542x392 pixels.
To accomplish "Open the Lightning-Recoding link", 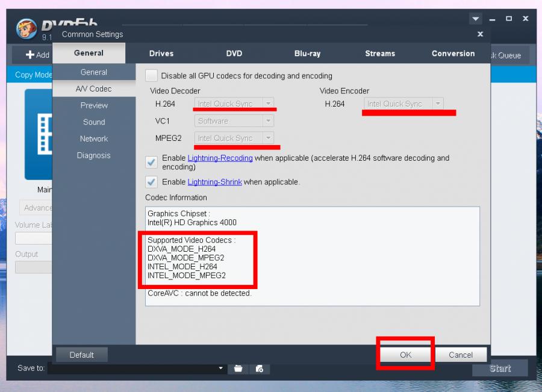I will [220, 158].
